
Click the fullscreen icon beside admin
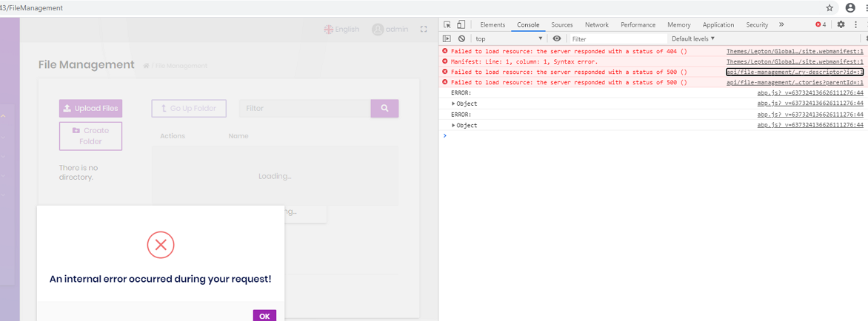coord(424,30)
